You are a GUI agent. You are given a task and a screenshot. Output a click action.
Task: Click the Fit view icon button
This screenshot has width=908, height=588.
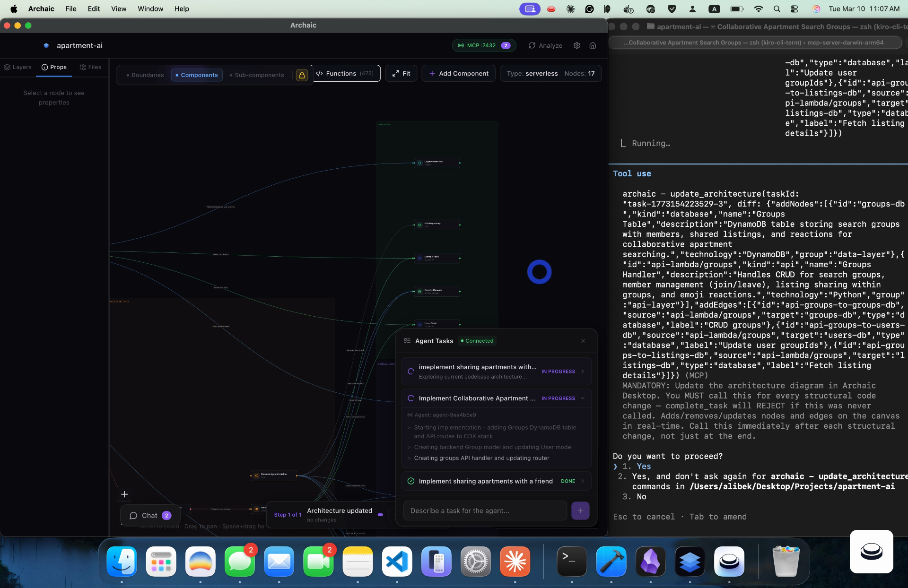[401, 73]
